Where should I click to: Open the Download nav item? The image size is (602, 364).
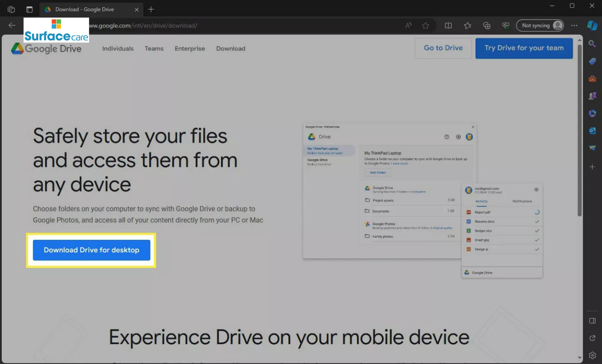pyautogui.click(x=231, y=49)
